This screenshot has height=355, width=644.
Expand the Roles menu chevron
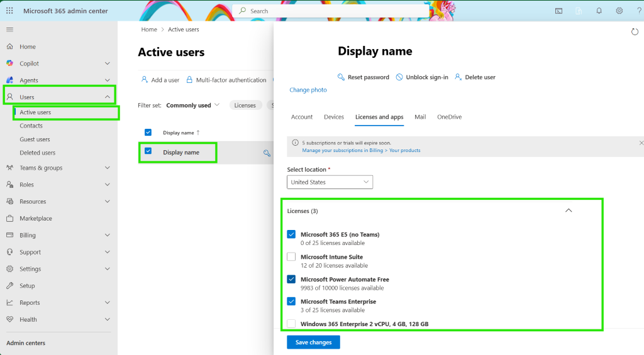click(x=107, y=184)
